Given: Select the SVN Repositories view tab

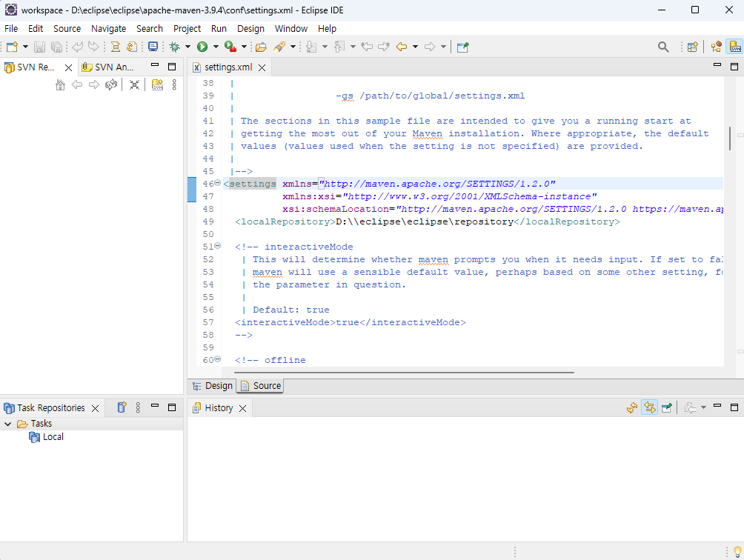Looking at the screenshot, I should 36,67.
